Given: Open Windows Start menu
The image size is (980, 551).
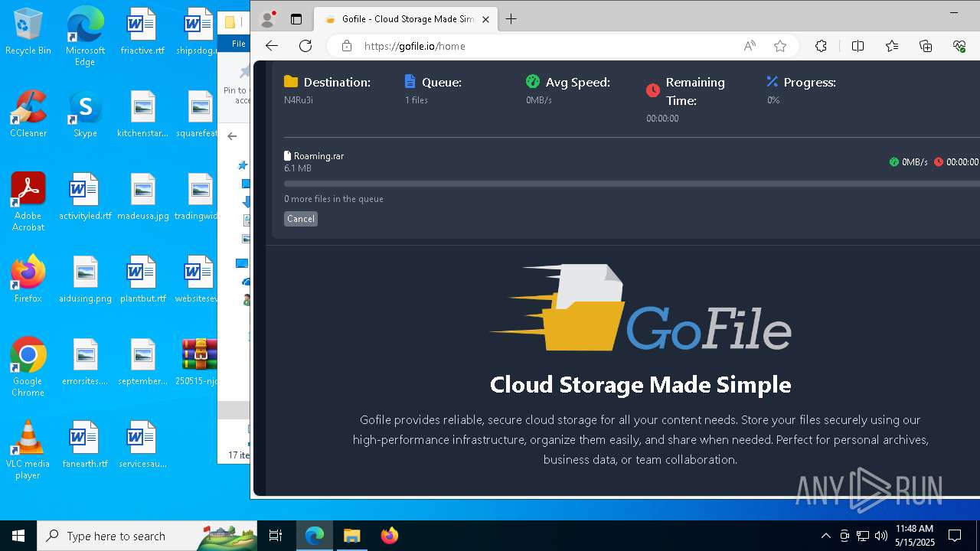Looking at the screenshot, I should point(18,536).
